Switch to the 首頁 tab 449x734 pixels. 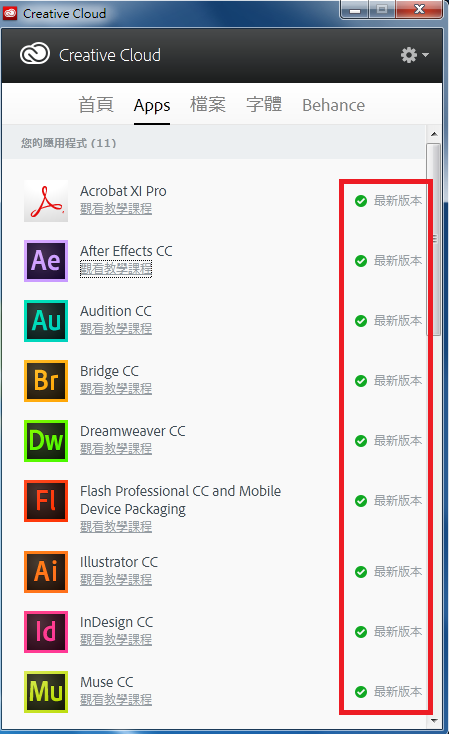pyautogui.click(x=96, y=105)
